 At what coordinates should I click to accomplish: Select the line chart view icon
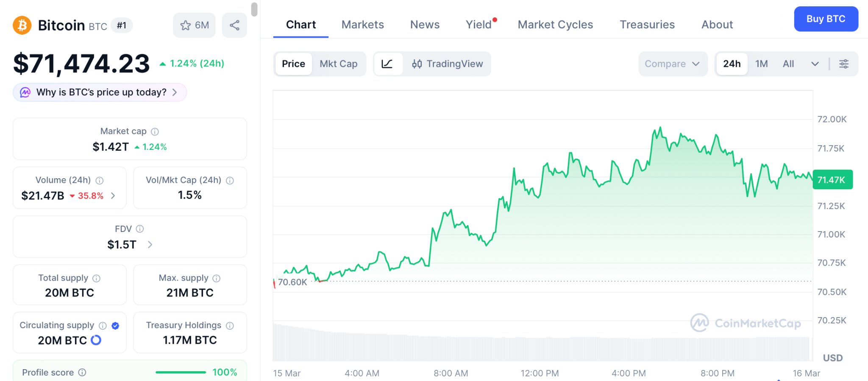[x=387, y=64]
